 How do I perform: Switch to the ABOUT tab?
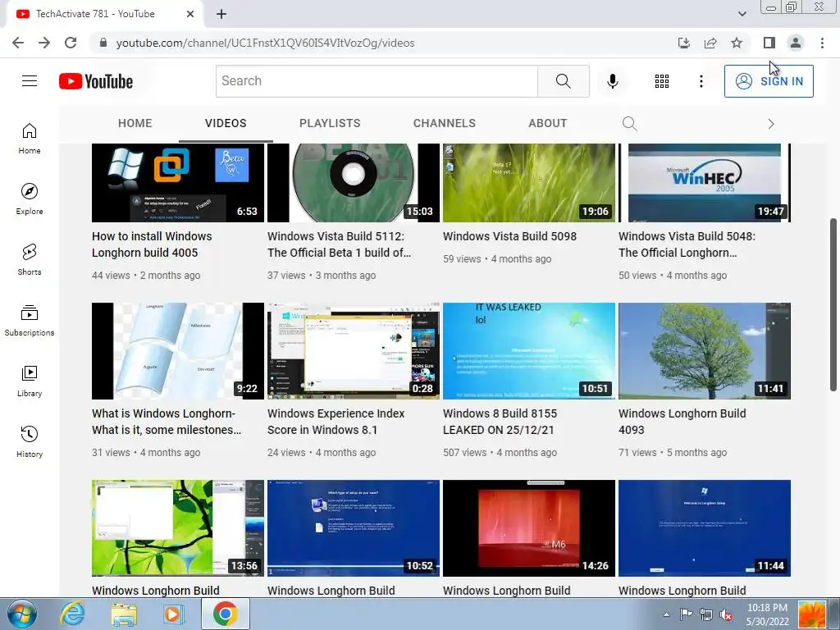point(547,123)
